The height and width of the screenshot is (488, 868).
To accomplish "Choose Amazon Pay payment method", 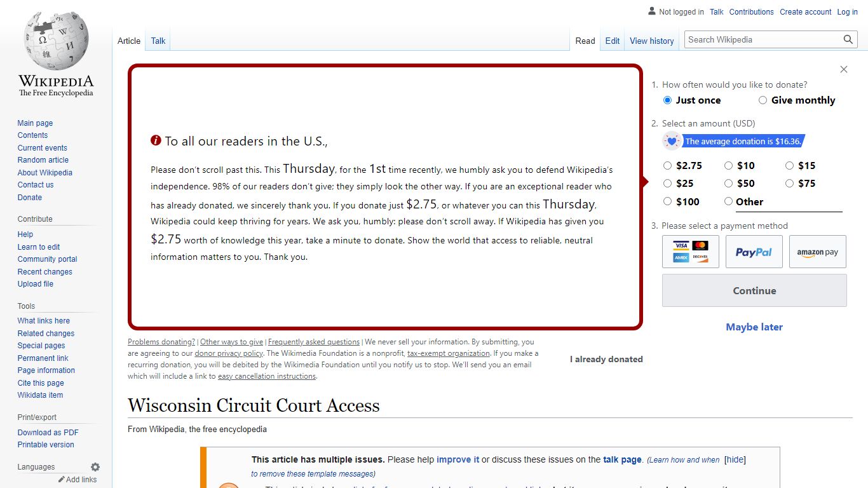I will pyautogui.click(x=818, y=252).
